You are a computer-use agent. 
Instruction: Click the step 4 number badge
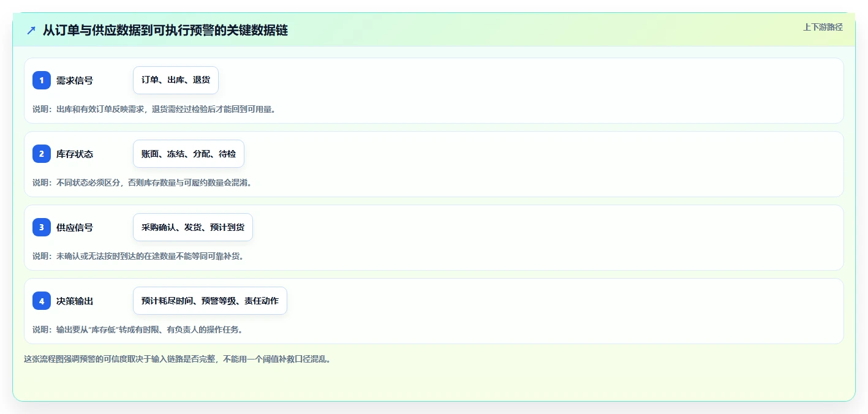[42, 301]
